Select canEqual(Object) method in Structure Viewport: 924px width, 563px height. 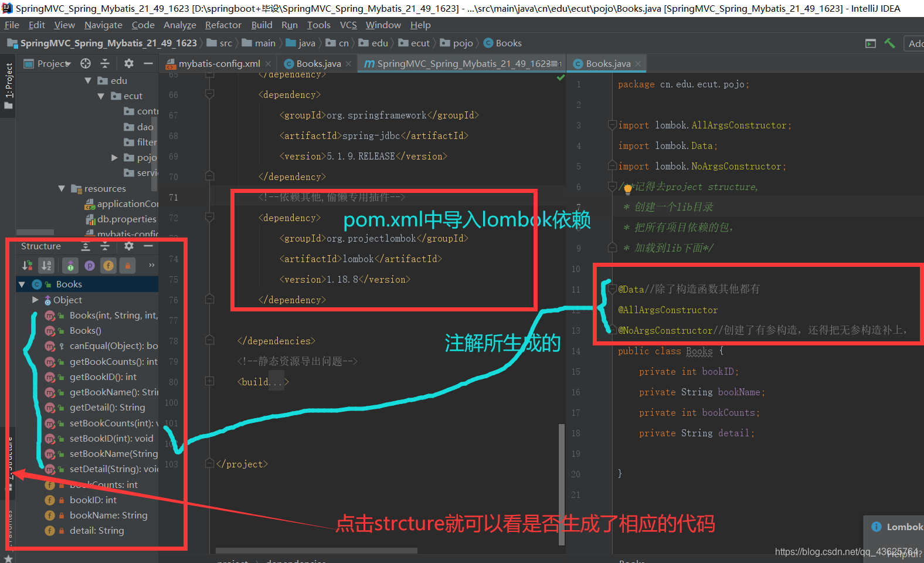point(114,346)
